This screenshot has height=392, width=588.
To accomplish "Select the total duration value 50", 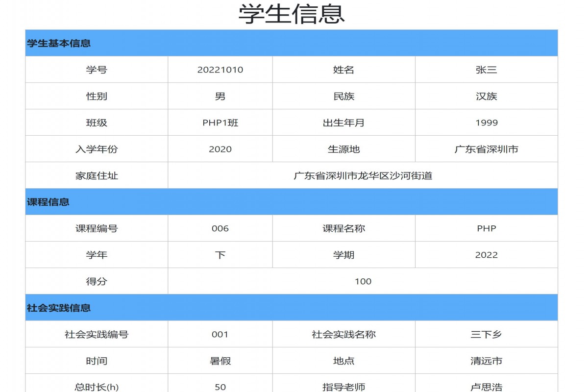I will (x=220, y=387).
